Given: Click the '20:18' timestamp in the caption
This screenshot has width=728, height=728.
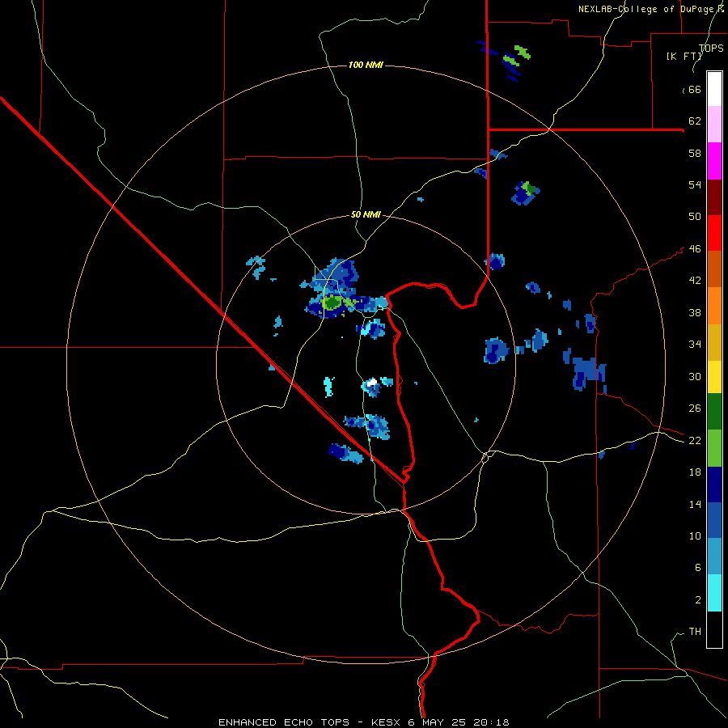Looking at the screenshot, I should click(x=491, y=722).
